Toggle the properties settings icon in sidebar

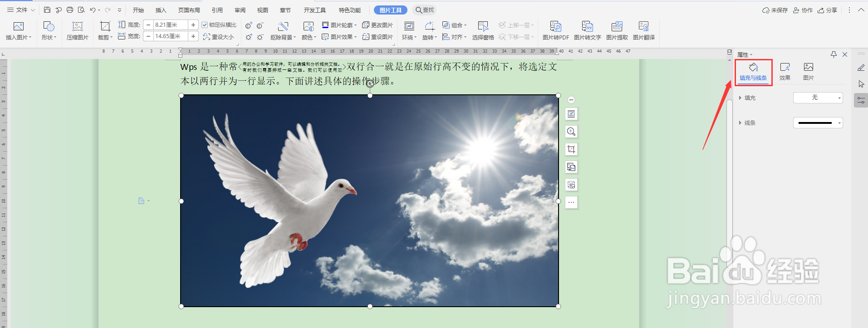pyautogui.click(x=861, y=100)
